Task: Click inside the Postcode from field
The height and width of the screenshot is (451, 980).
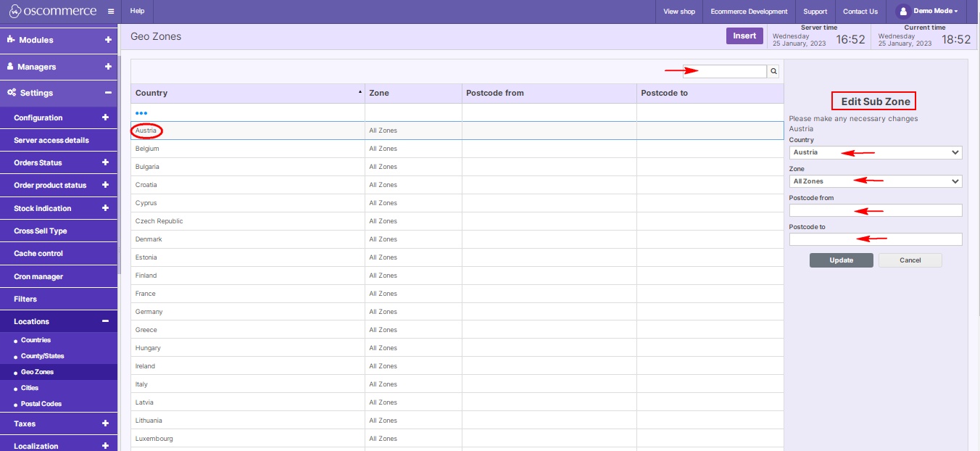Action: tap(875, 210)
